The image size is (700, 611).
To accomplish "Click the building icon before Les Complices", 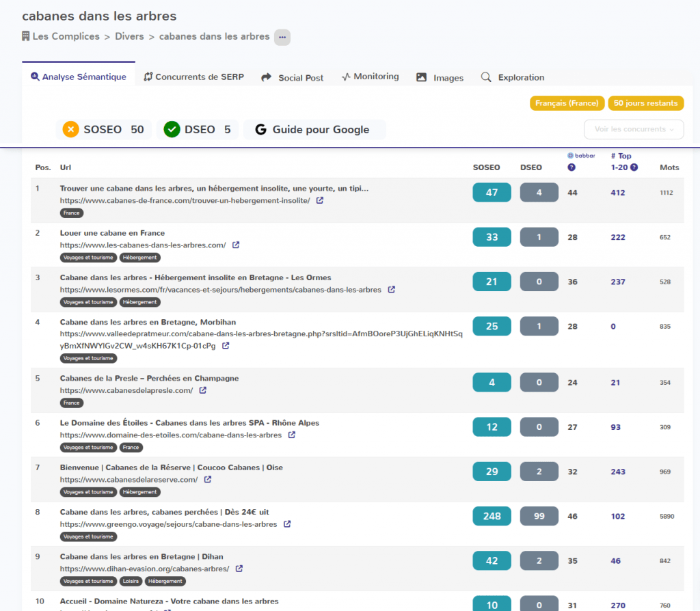I will tap(25, 37).
